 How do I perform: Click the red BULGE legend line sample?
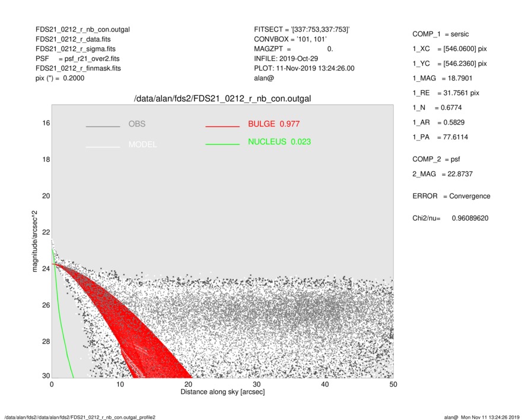click(x=222, y=126)
